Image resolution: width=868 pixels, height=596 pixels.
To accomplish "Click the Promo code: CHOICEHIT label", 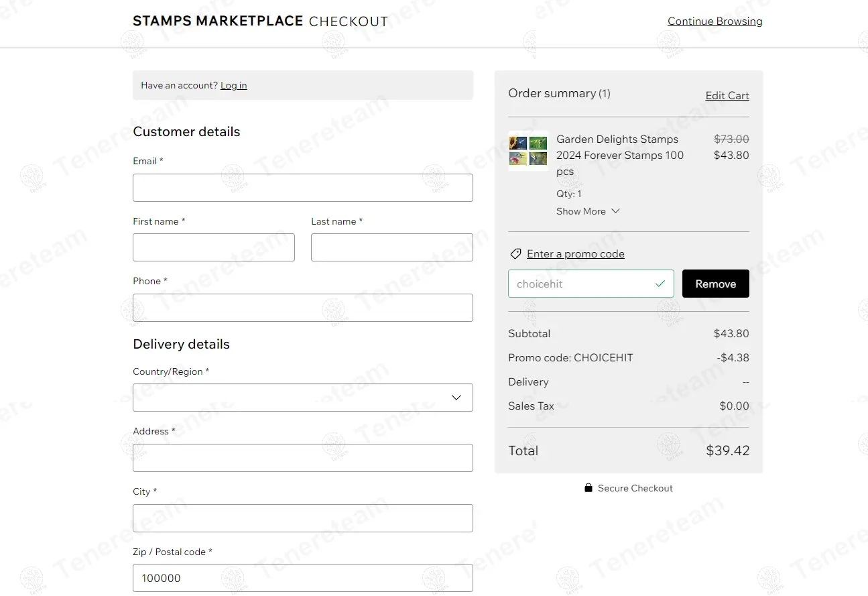I will pyautogui.click(x=570, y=357).
